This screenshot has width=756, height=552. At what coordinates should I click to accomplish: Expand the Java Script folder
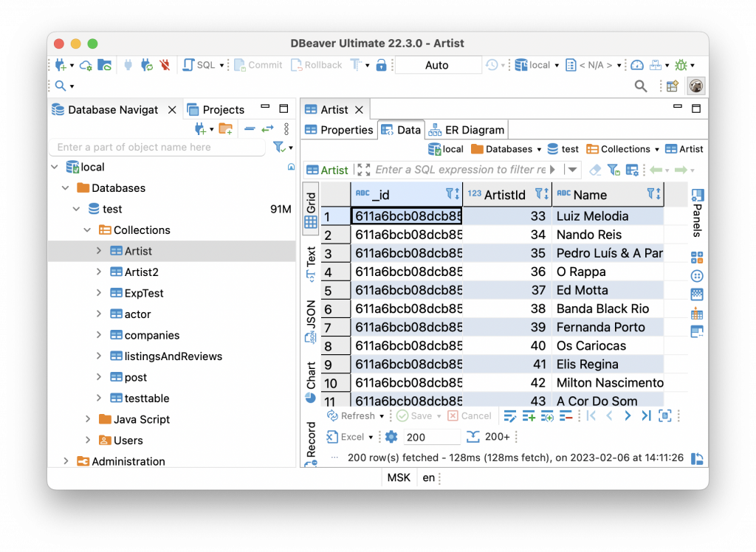88,419
